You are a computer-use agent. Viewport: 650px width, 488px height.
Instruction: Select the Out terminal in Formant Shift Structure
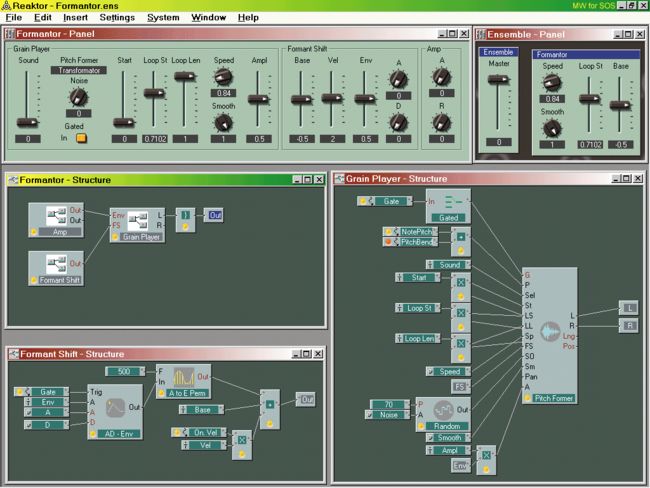306,399
